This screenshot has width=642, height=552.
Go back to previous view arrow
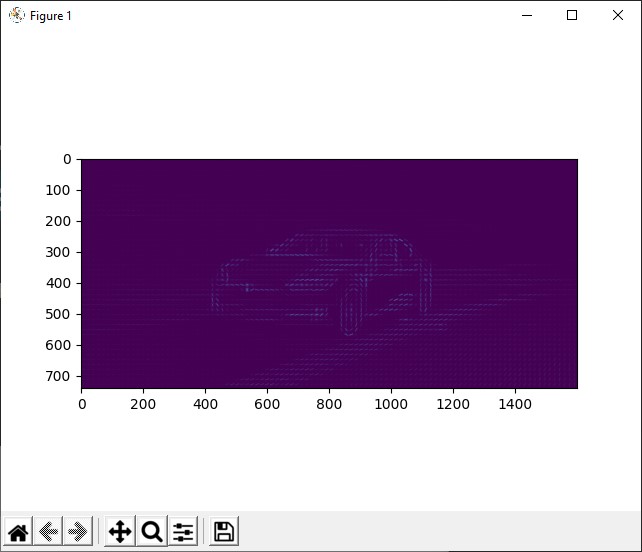pyautogui.click(x=48, y=531)
